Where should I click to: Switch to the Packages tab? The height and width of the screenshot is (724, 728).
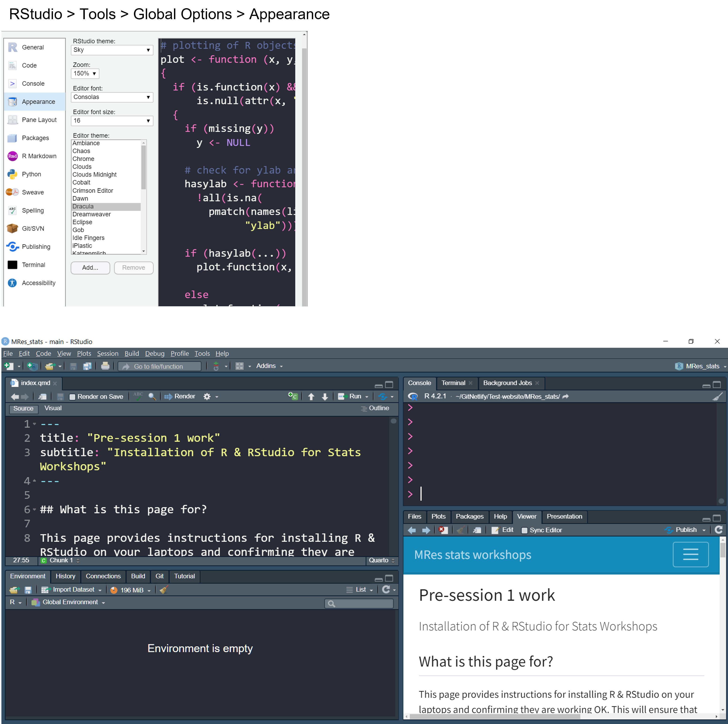pos(469,517)
